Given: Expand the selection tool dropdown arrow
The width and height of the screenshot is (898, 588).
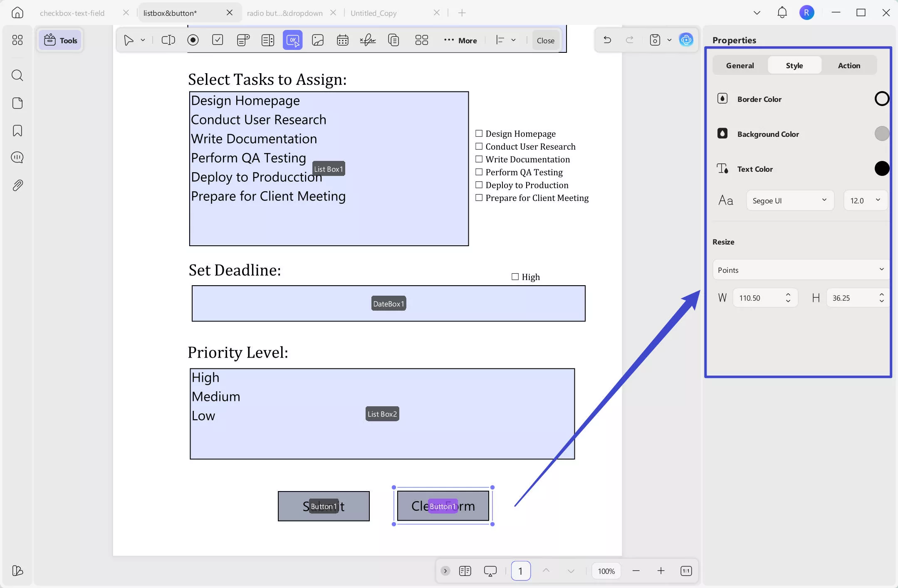Looking at the screenshot, I should tap(143, 40).
